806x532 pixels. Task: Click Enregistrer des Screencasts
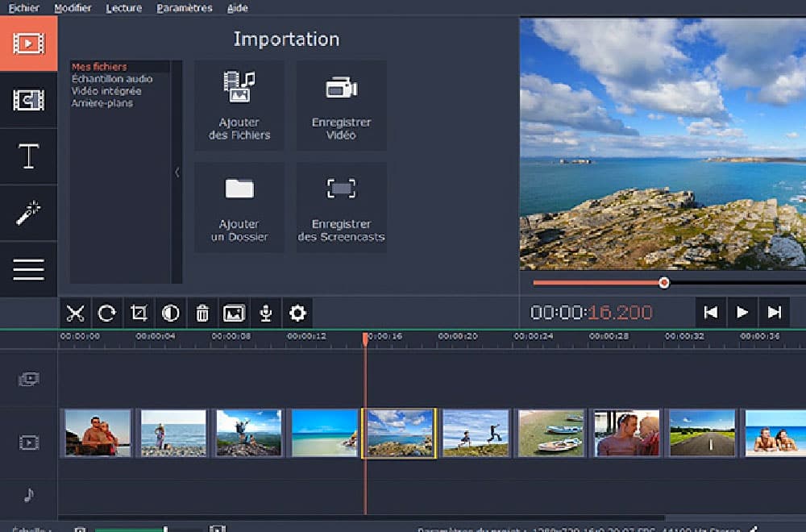pyautogui.click(x=342, y=207)
